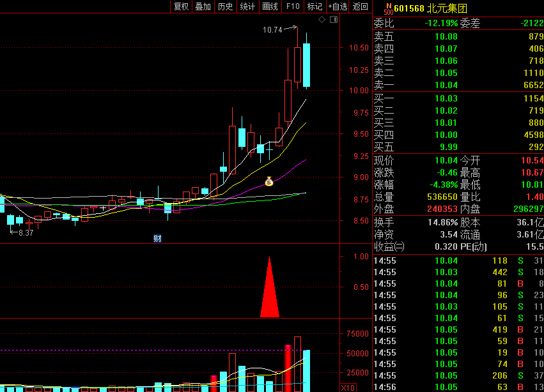Click 卖一 ask price 10.04
Viewport: 544px width, 392px height.
click(446, 85)
